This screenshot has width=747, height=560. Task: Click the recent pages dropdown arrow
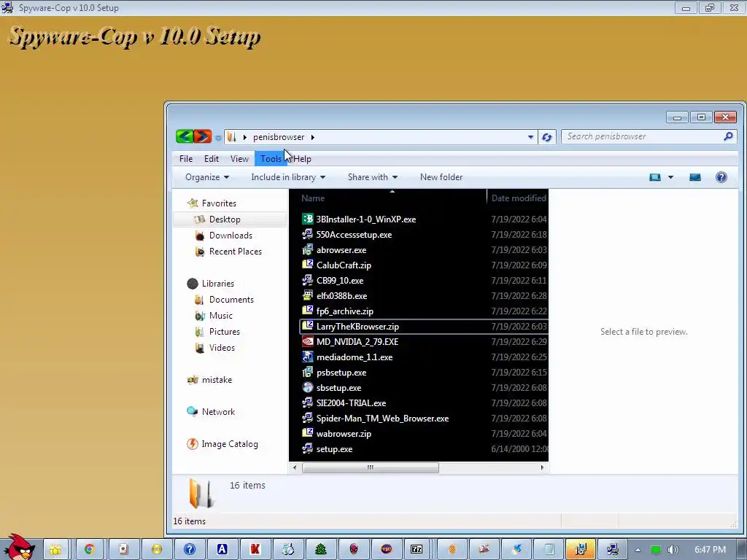(218, 138)
